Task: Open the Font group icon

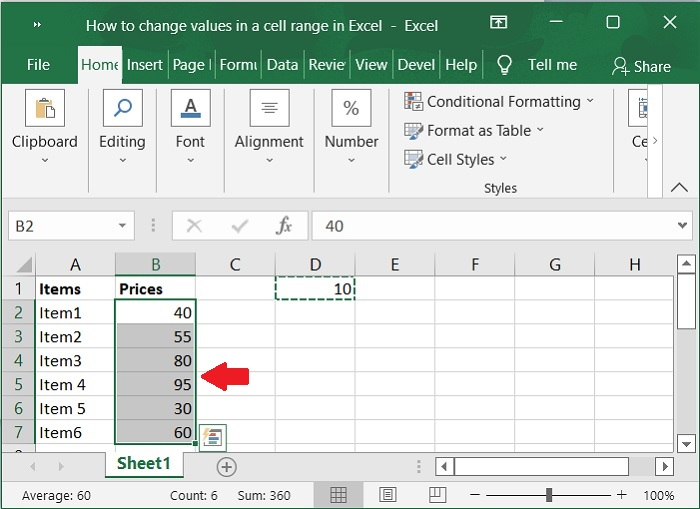Action: [190, 109]
